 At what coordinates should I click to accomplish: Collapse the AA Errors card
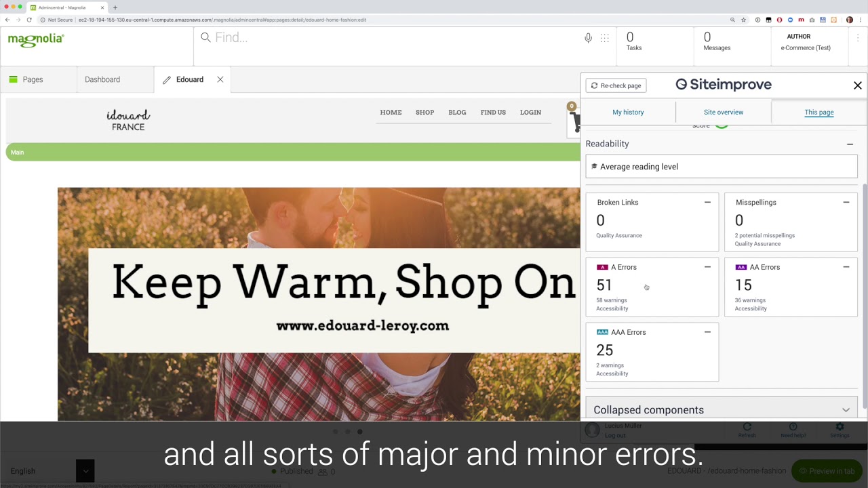coord(846,267)
